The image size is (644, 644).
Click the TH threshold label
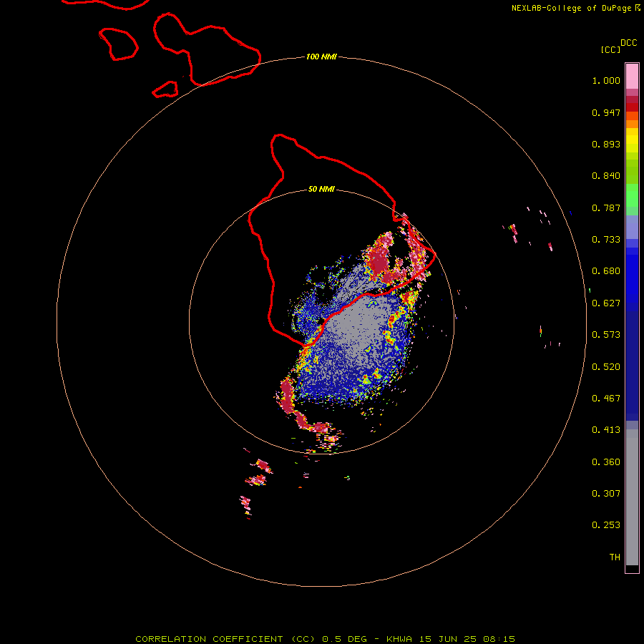point(615,557)
